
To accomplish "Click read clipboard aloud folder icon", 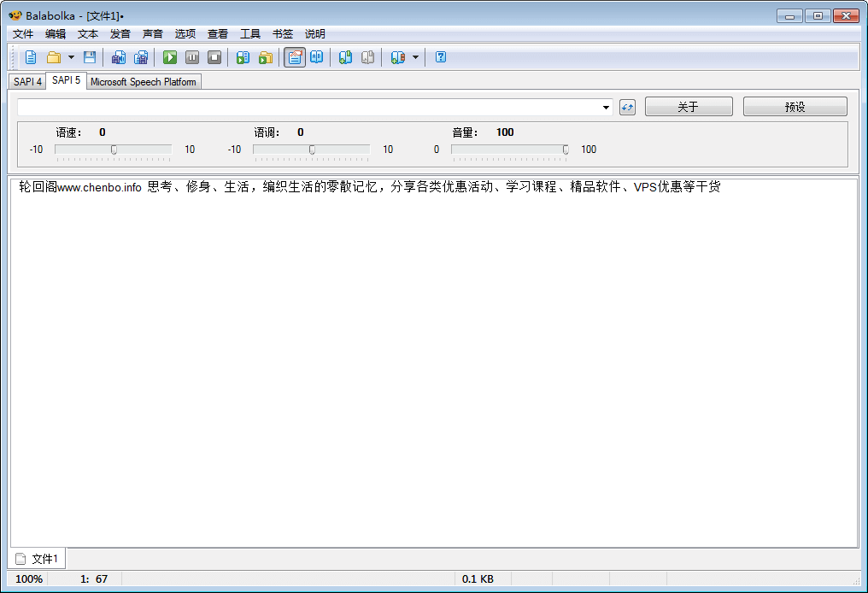I will 266,57.
